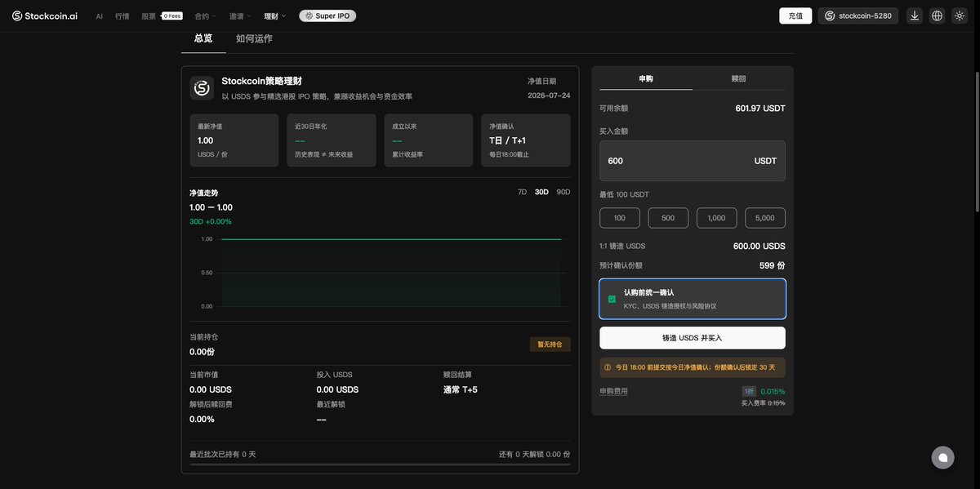The height and width of the screenshot is (489, 980).
Task: Expand the 邀请 dropdown menu
Action: coord(239,16)
